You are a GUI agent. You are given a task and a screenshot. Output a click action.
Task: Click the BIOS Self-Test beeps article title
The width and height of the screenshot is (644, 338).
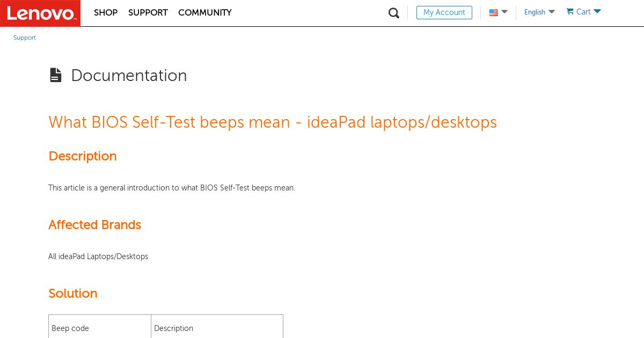[273, 122]
